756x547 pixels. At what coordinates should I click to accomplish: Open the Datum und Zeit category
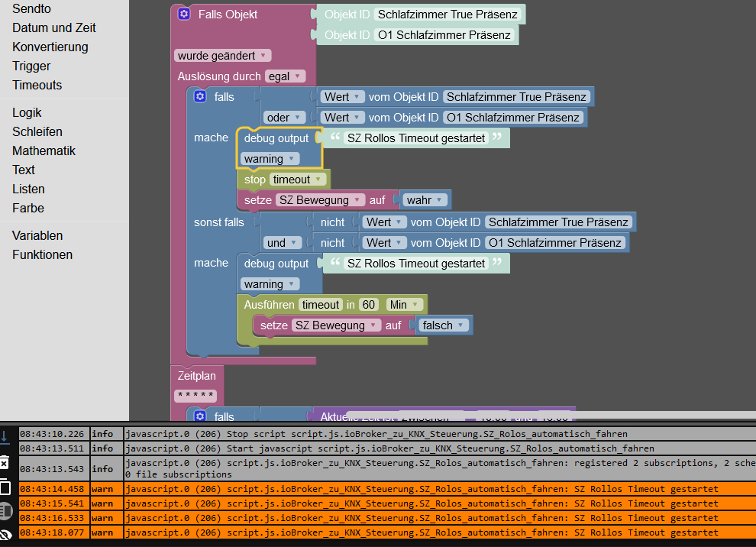click(x=54, y=28)
